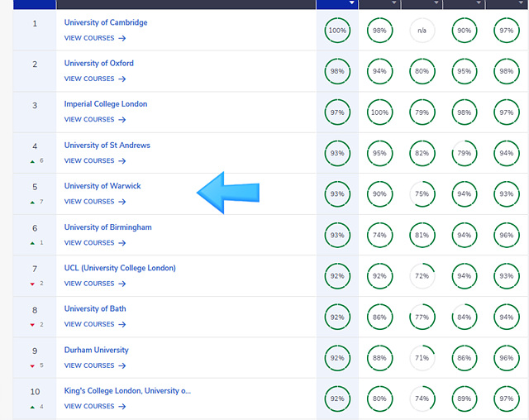529x420 pixels.
Task: Click King's College green up rank arrow
Action: (x=32, y=407)
